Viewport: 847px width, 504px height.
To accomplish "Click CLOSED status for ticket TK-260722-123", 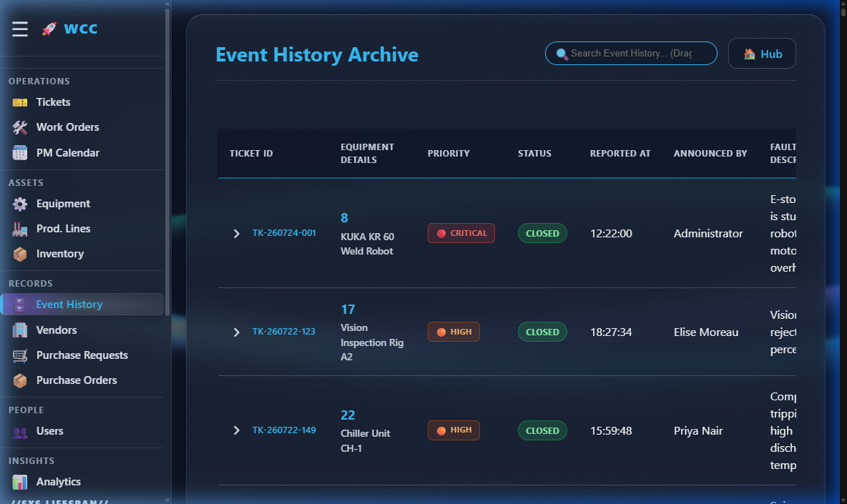I will [542, 332].
